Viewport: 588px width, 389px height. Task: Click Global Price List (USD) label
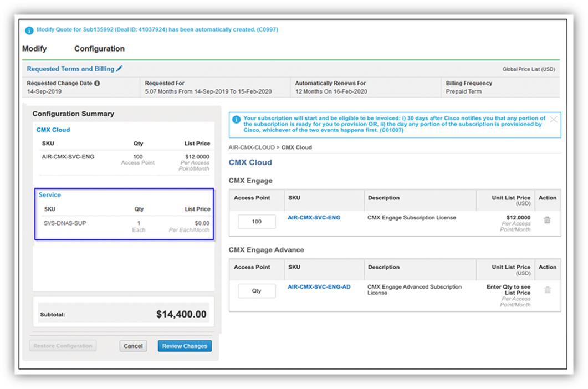click(x=529, y=69)
